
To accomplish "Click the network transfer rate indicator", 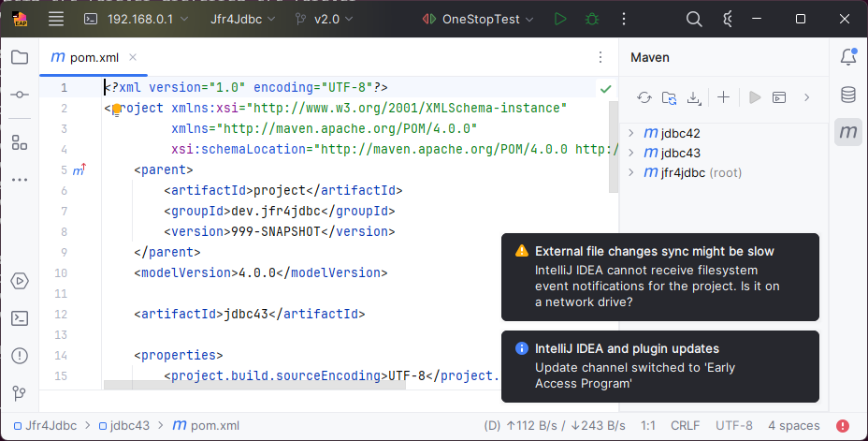I will click(555, 425).
